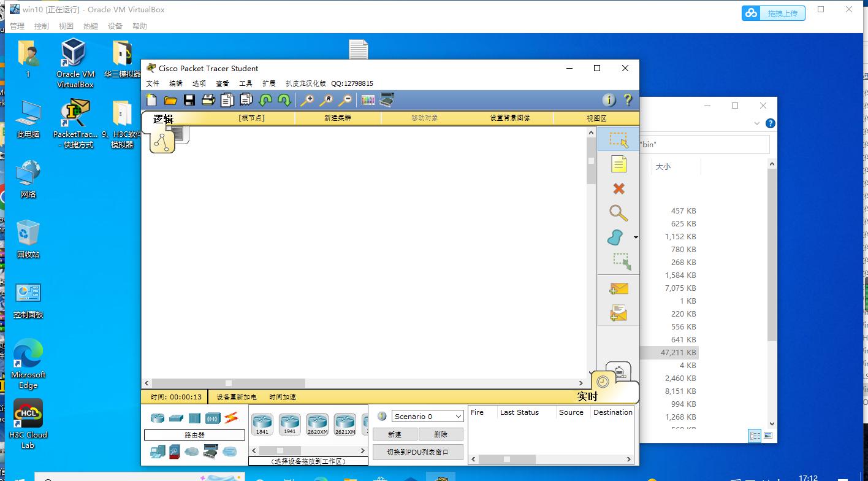The height and width of the screenshot is (481, 868).
Task: Pick the 2621XM router
Action: pos(345,424)
